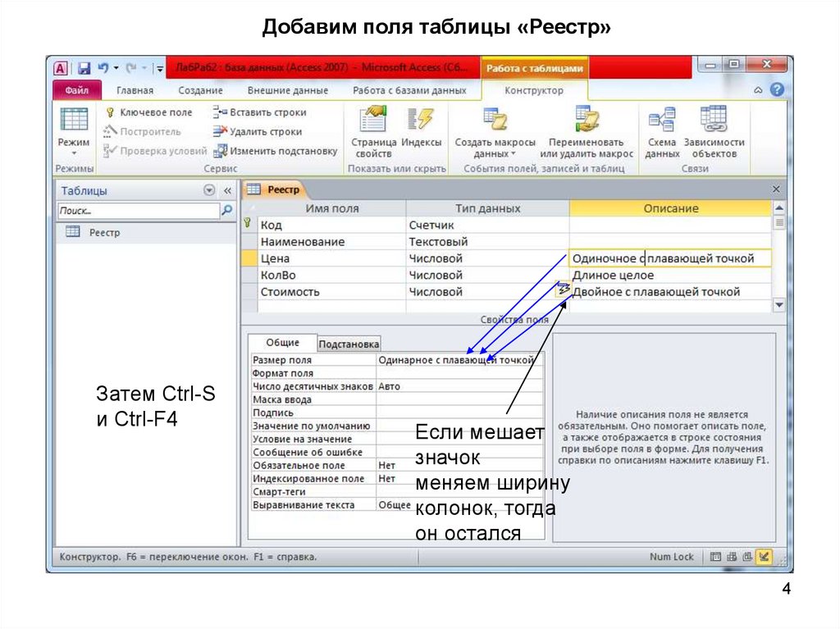Select the Код field name cell
Image resolution: width=840 pixels, height=629 pixels.
pyautogui.click(x=331, y=225)
